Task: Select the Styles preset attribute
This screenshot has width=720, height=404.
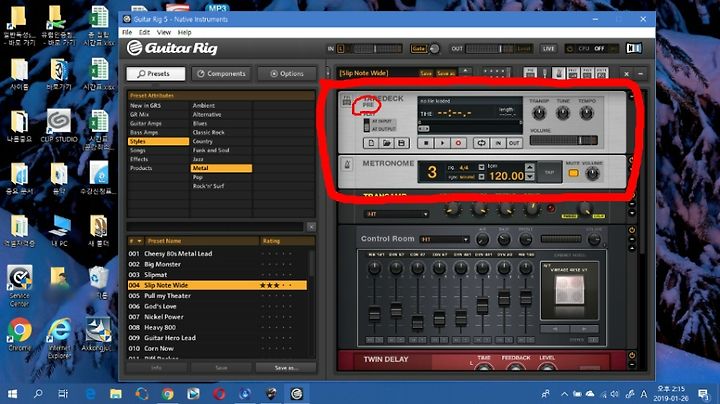Action: click(158, 141)
